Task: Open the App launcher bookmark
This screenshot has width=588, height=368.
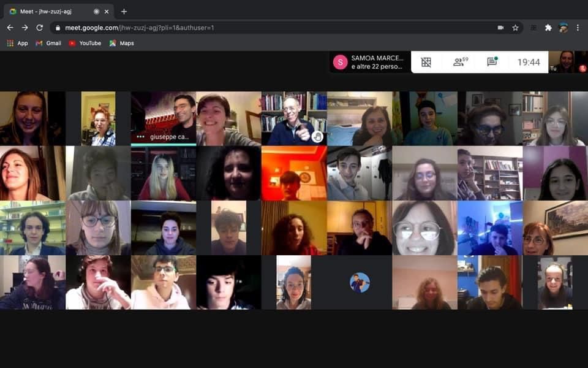Action: tap(17, 43)
